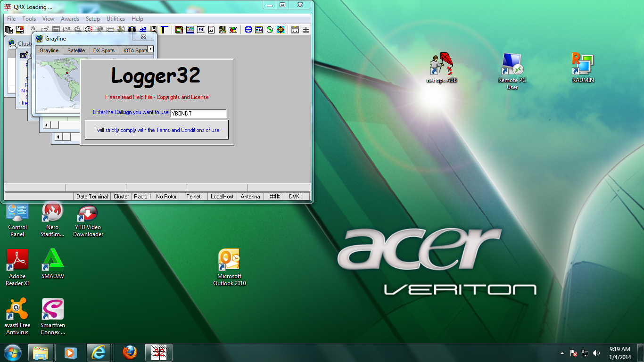The height and width of the screenshot is (362, 644).
Task: Switch to the Satellite tab
Action: (x=76, y=50)
